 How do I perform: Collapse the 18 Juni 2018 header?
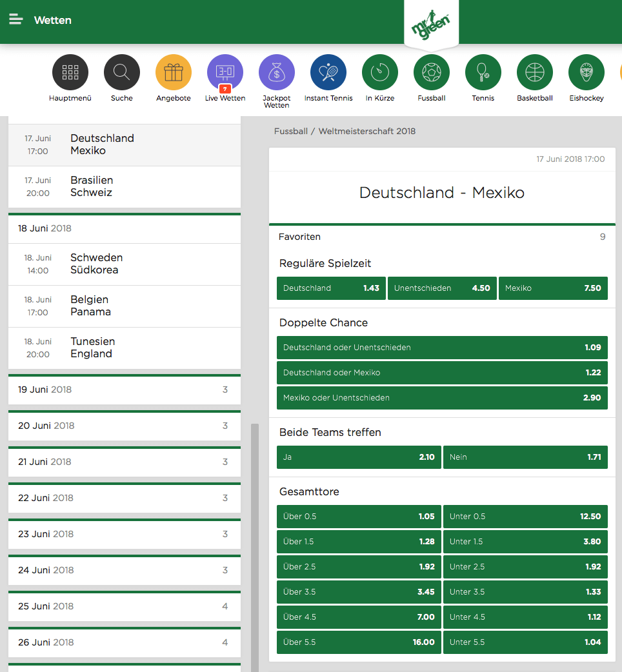[x=125, y=228]
